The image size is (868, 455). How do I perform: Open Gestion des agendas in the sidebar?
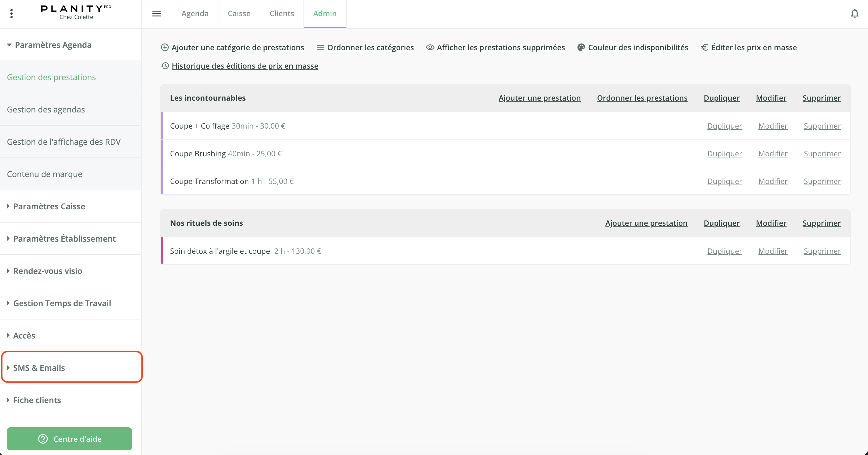pyautogui.click(x=46, y=110)
